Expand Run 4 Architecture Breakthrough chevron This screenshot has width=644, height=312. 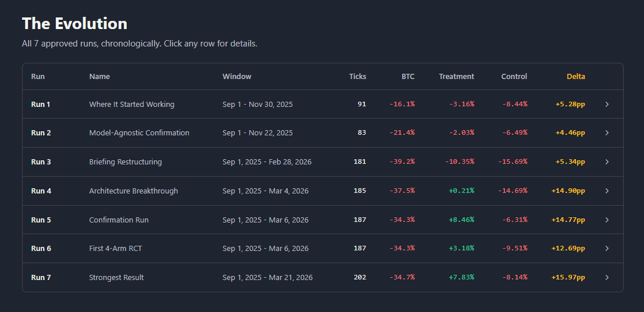click(607, 191)
